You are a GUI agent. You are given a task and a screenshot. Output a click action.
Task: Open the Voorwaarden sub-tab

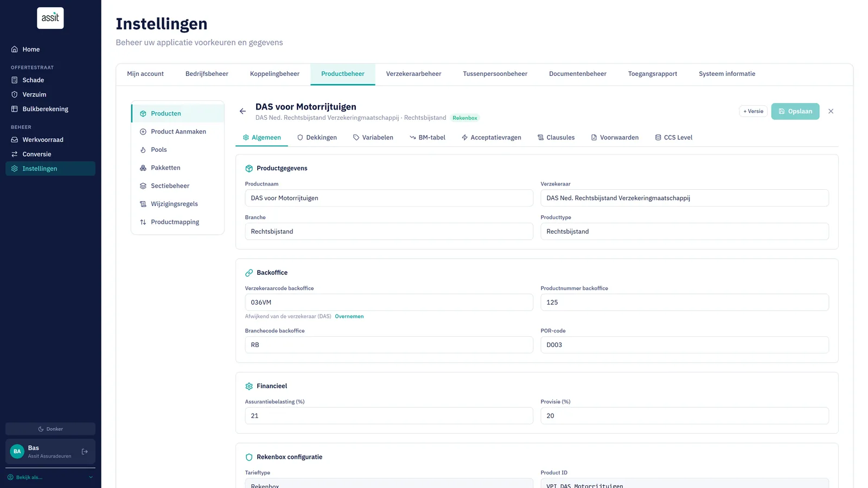(615, 138)
